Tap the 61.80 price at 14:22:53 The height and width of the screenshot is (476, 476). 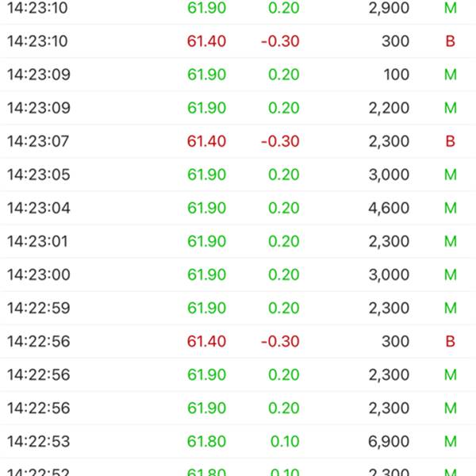207,441
